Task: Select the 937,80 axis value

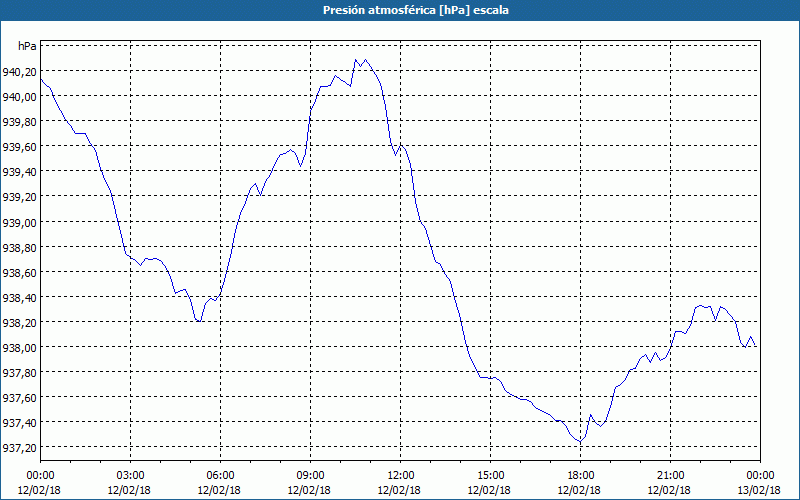Action: 19,372
